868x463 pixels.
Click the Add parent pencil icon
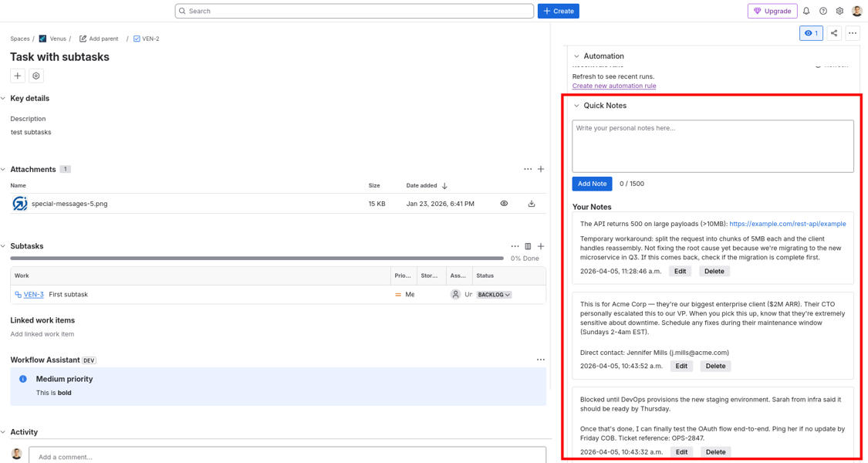[83, 39]
